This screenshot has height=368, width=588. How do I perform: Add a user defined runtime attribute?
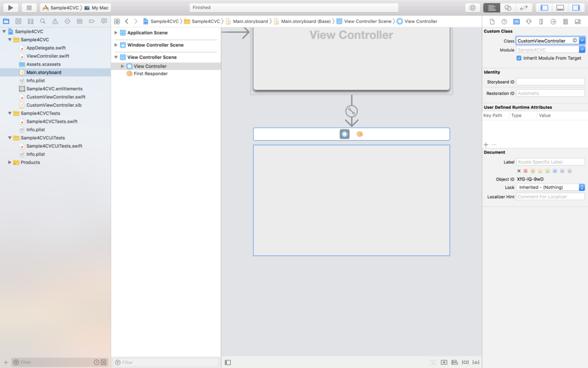click(x=486, y=144)
